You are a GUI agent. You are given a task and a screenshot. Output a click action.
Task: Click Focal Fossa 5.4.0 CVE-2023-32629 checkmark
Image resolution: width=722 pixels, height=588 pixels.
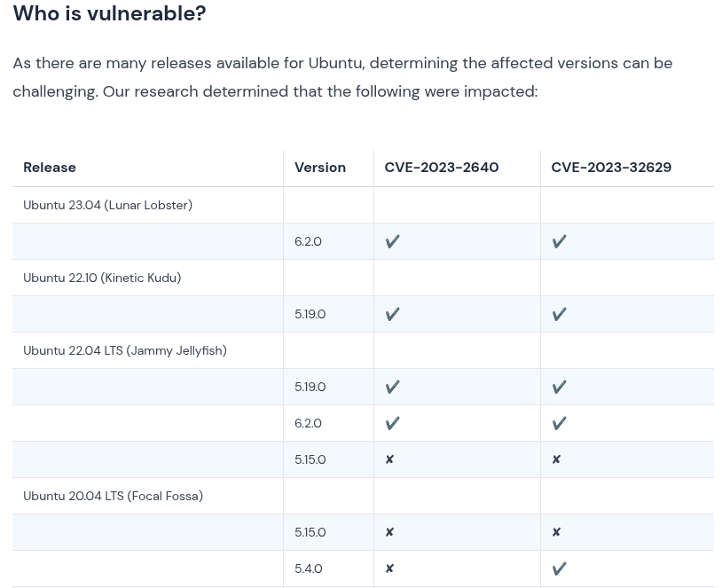[x=559, y=568]
